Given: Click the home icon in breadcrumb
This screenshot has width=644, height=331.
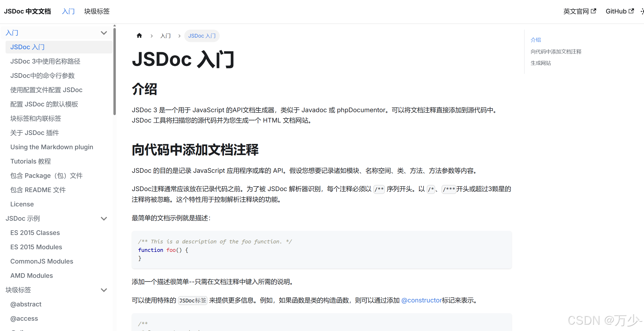Looking at the screenshot, I should pos(139,35).
